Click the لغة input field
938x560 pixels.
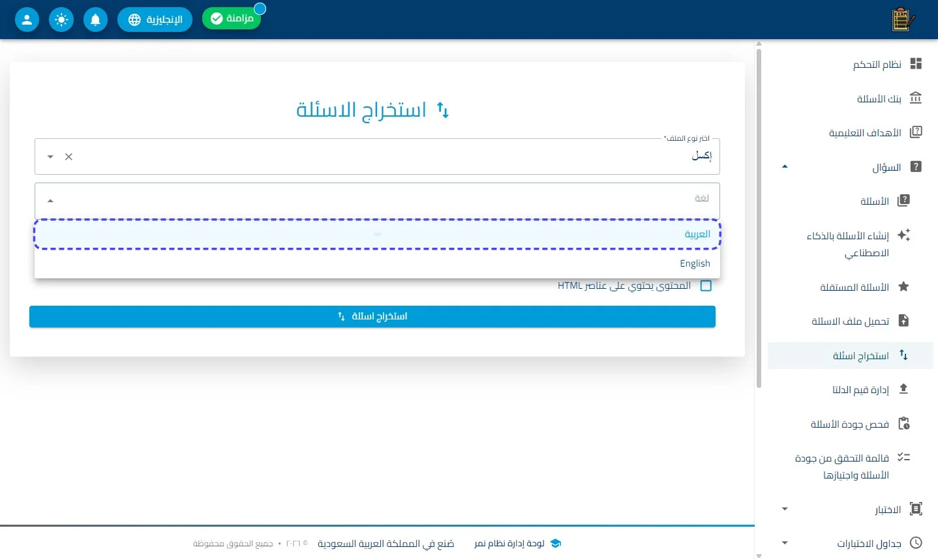click(377, 201)
